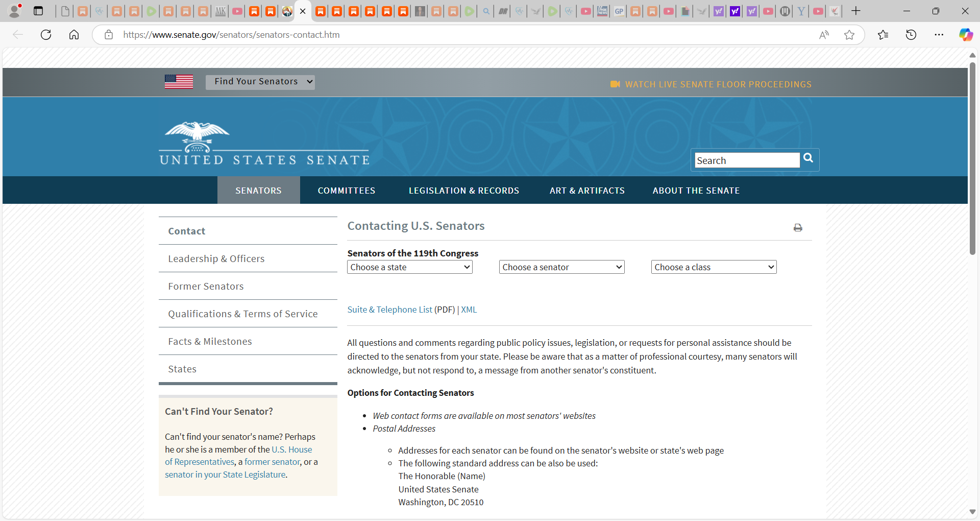
Task: Open the Art & Artifacts menu
Action: pyautogui.click(x=587, y=191)
